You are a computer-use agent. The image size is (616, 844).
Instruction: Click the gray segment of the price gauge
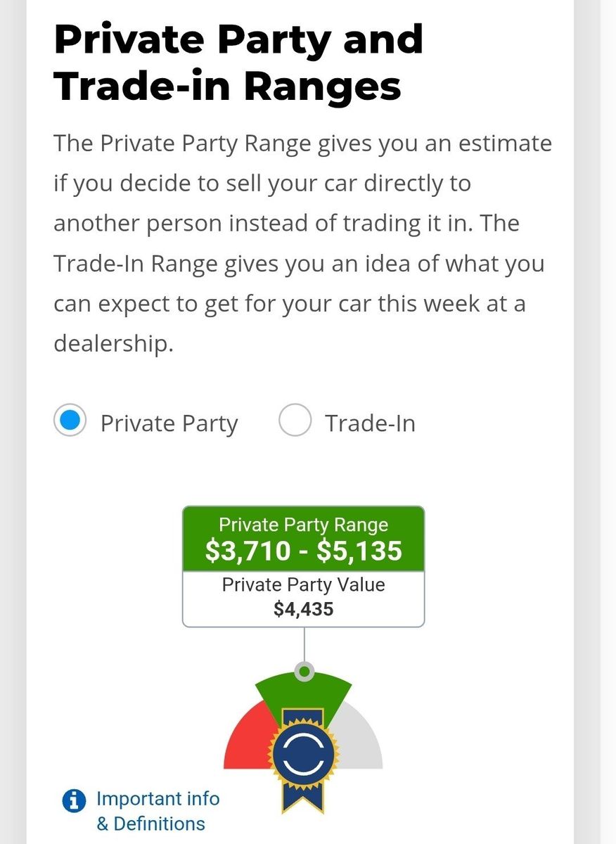point(359,738)
